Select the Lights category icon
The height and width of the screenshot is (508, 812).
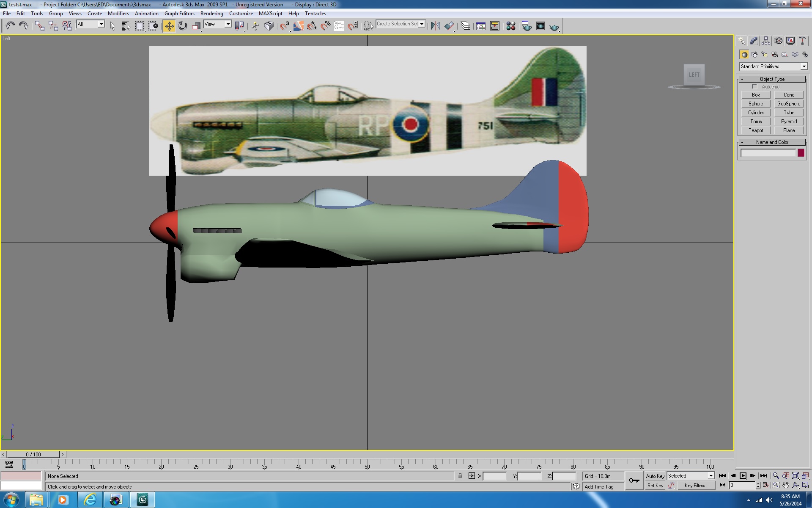pos(764,55)
